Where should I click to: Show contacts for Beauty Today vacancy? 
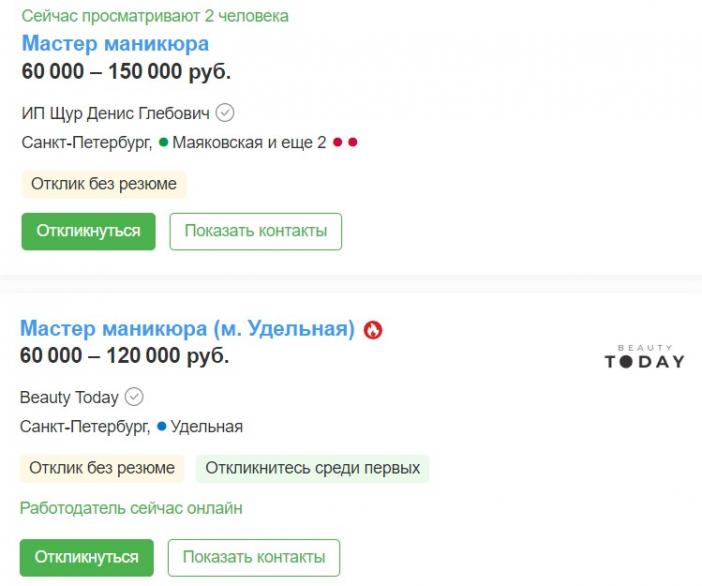point(254,557)
